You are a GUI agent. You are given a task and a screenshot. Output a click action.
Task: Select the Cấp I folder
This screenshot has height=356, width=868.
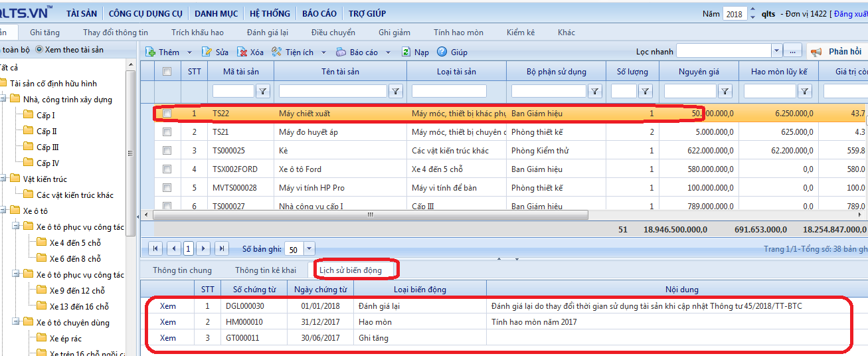39,116
